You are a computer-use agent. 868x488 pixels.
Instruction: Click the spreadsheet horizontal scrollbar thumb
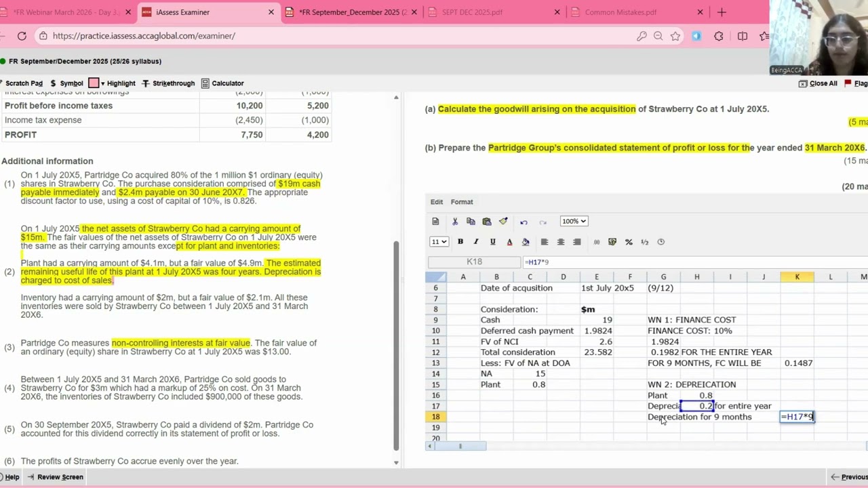pos(460,446)
